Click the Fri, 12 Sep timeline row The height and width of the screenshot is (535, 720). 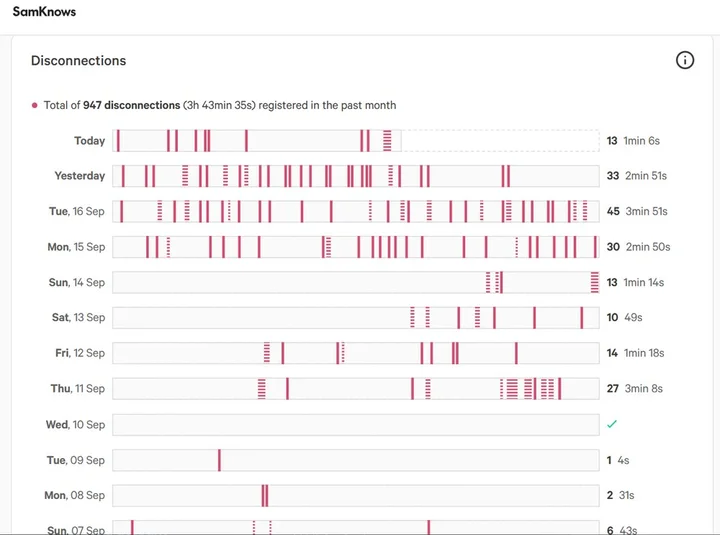[x=355, y=353]
